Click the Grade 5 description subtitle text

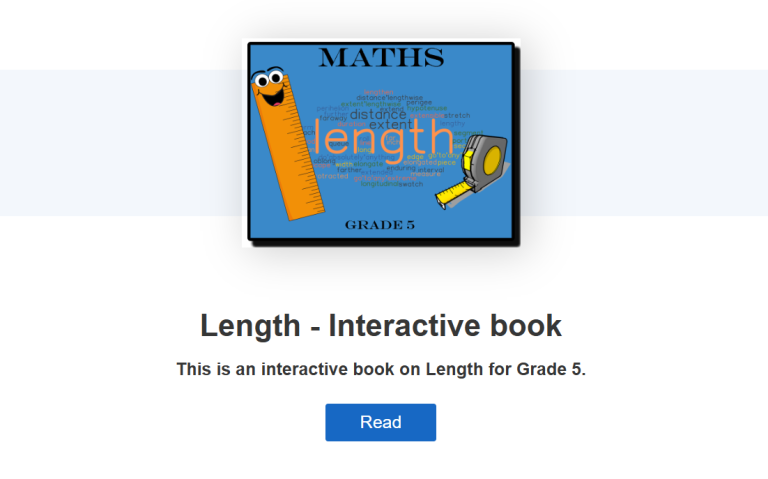click(381, 369)
